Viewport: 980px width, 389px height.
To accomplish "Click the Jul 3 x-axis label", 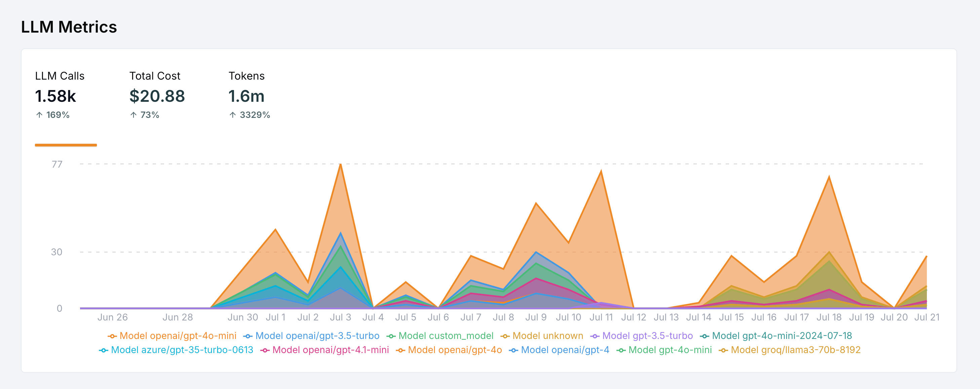I will (x=340, y=317).
